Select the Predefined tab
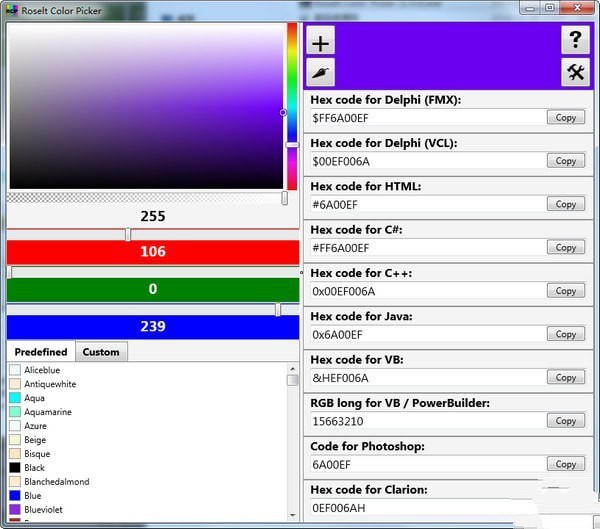Image resolution: width=600 pixels, height=529 pixels. [41, 352]
